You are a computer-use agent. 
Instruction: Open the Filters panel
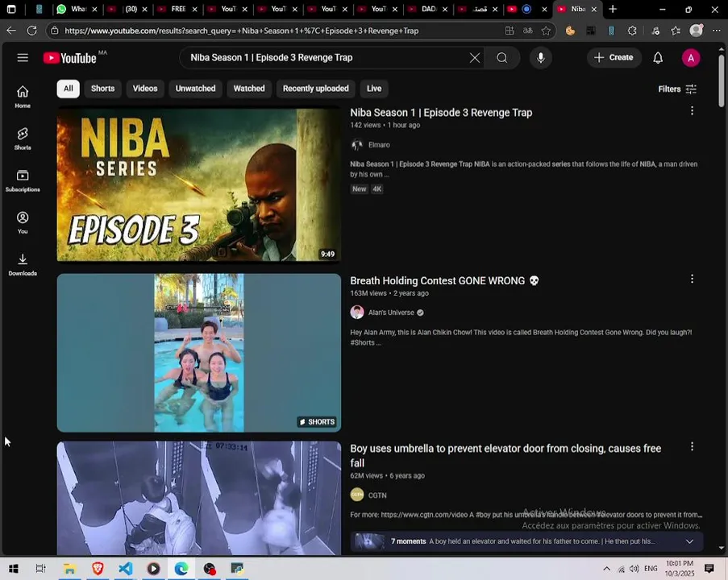(677, 89)
